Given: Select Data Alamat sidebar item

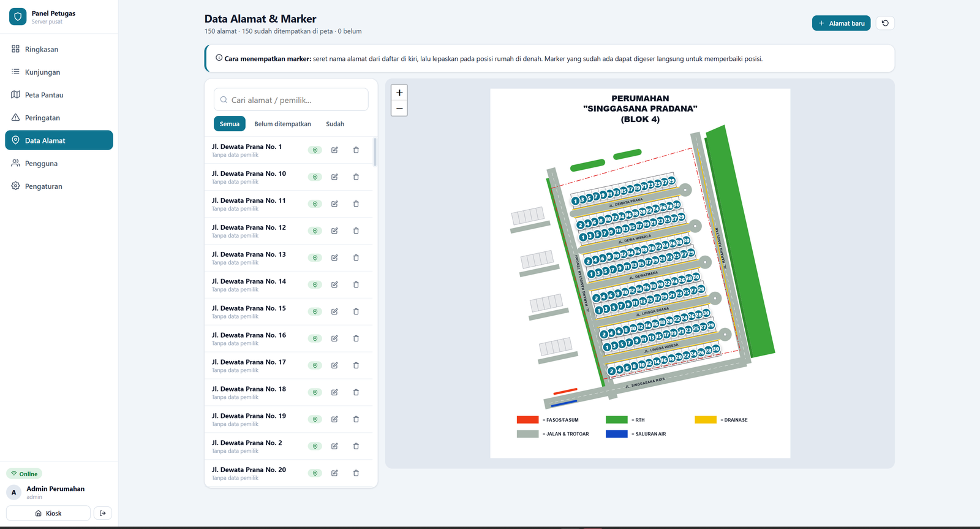Looking at the screenshot, I should tap(59, 140).
